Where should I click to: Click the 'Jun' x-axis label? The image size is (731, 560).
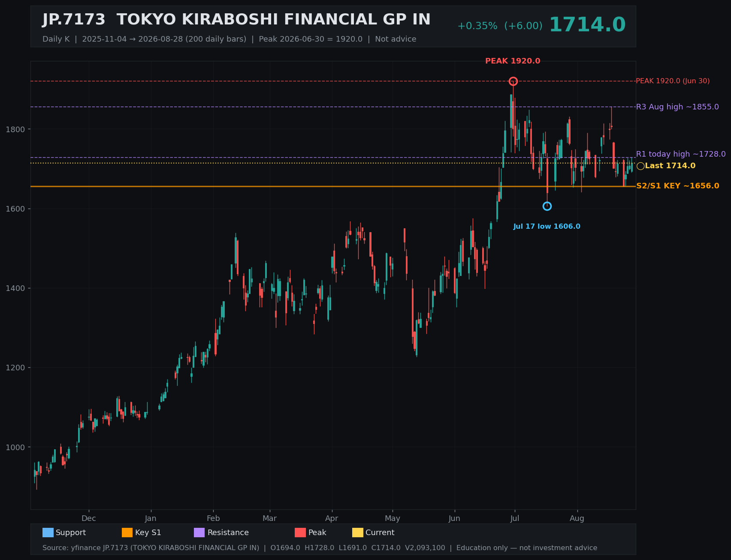tap(454, 518)
